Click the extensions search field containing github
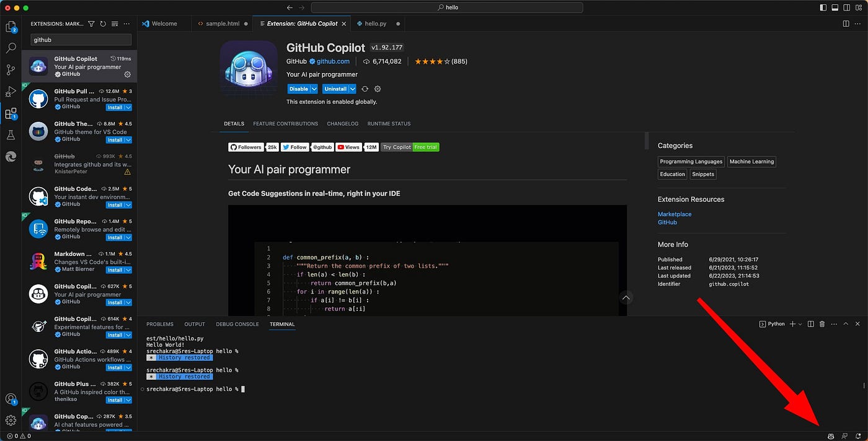The image size is (868, 441). [x=81, y=40]
